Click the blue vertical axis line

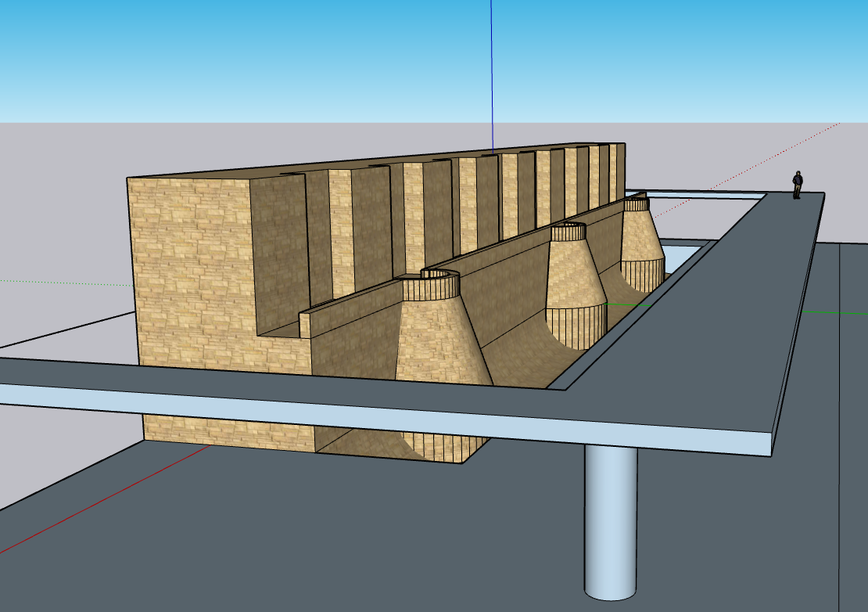coord(492,70)
